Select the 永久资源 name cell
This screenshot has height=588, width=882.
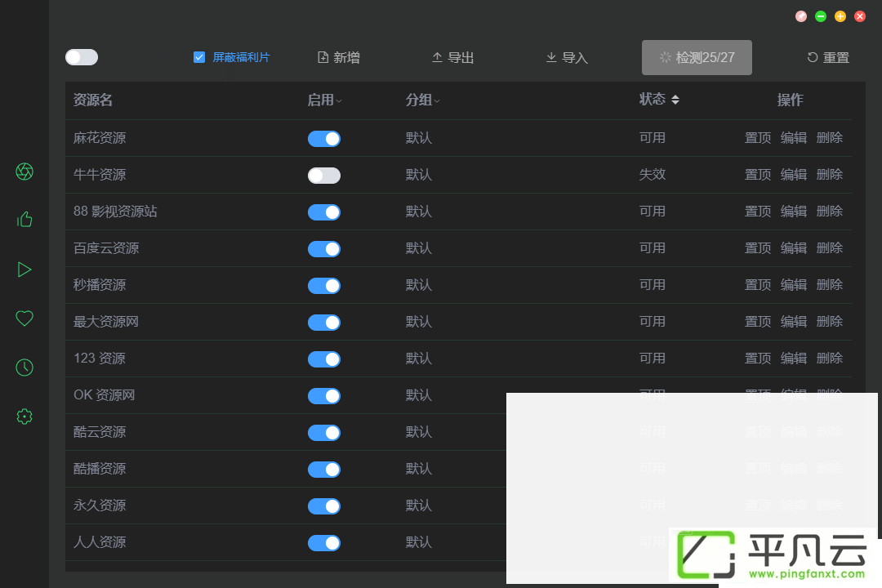pos(100,506)
